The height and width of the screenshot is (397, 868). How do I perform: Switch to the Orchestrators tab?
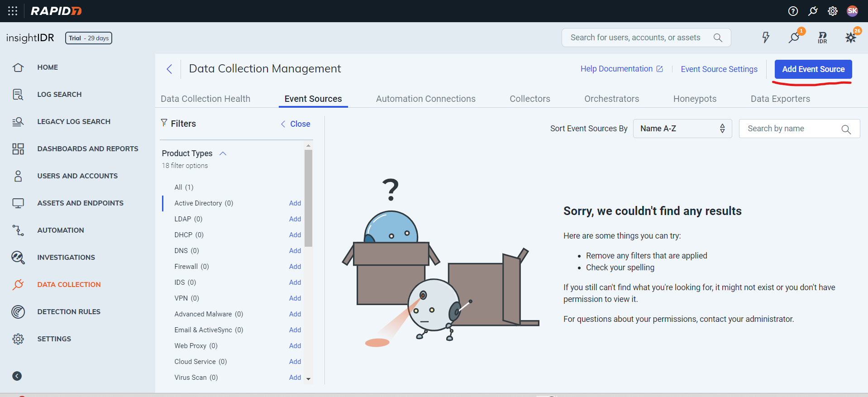[612, 99]
